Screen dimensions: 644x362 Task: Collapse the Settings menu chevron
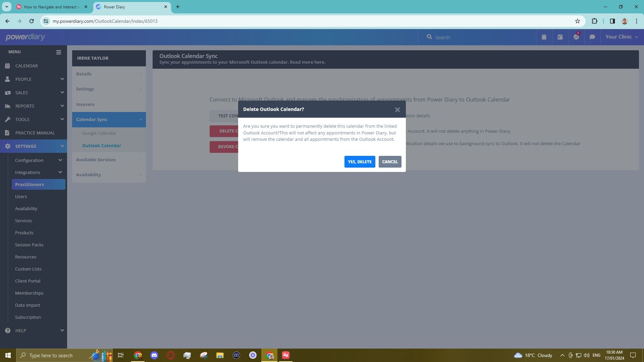tap(62, 146)
